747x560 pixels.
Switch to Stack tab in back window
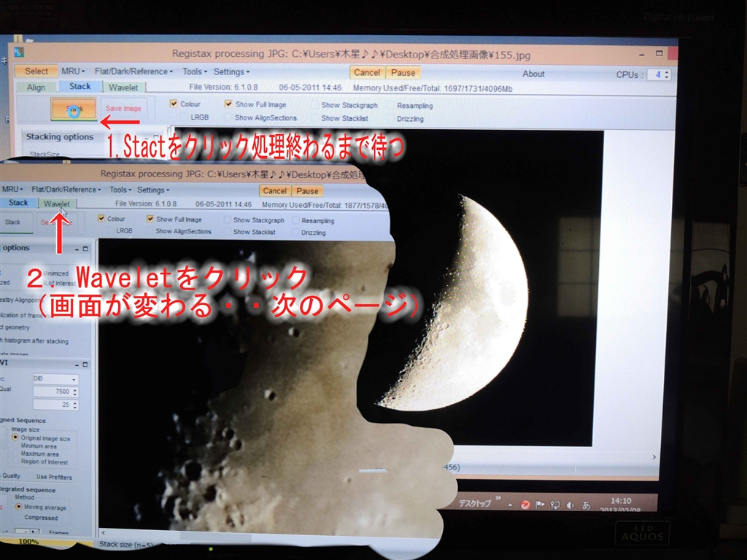[80, 86]
